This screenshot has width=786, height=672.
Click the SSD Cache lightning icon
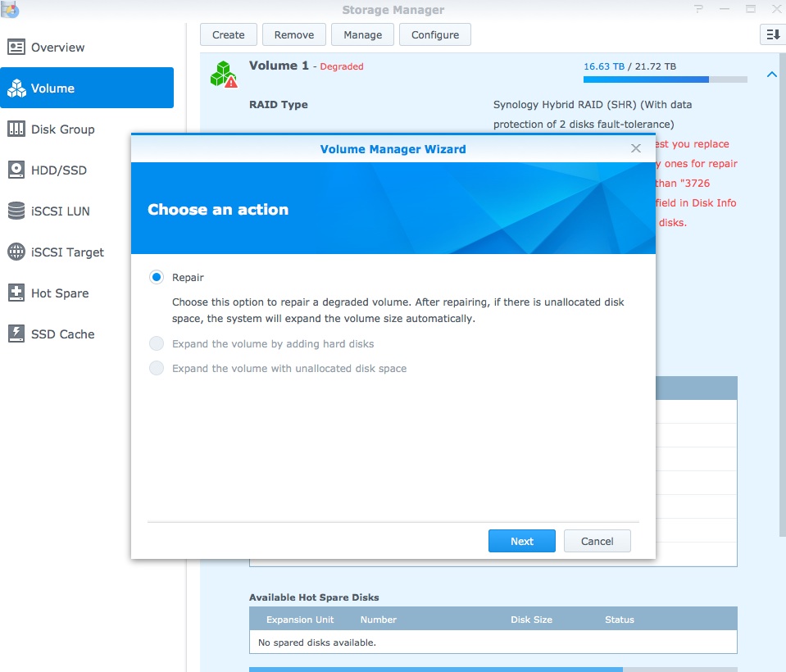point(16,334)
